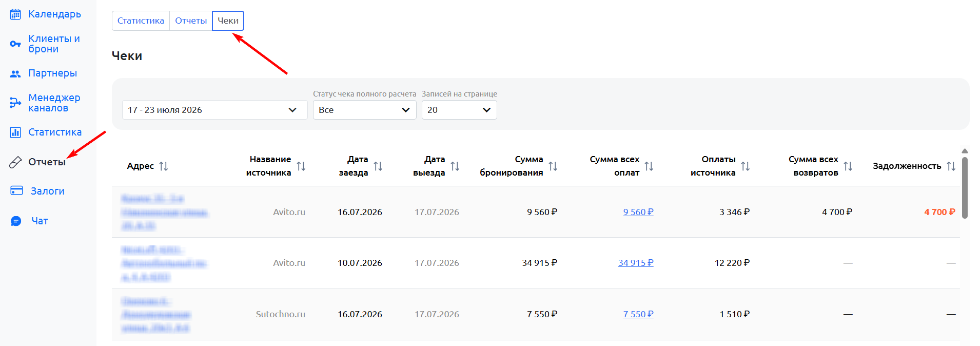Screen dimensions: 980x346
Task: Open the Статус чека полного расчета dropdown
Action: (364, 110)
